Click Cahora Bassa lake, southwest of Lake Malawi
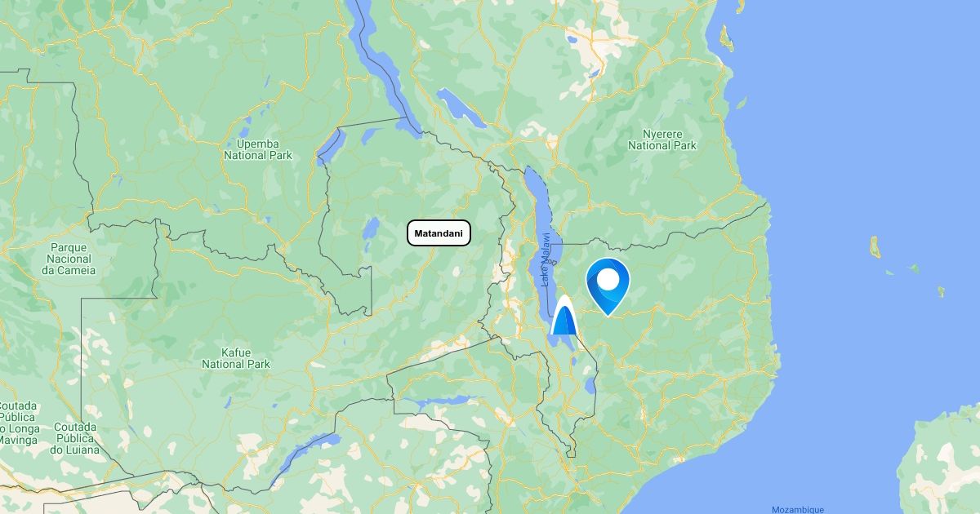Image resolution: width=980 pixels, height=514 pixels. 444,401
